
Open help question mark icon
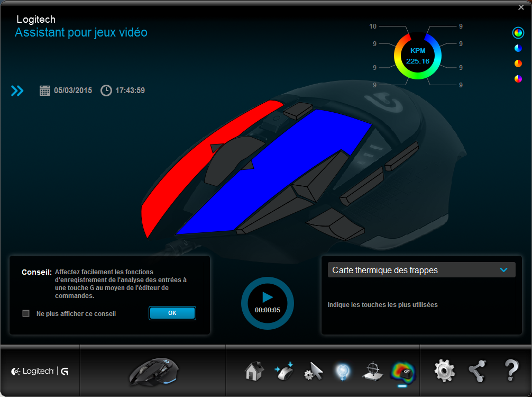(x=511, y=371)
